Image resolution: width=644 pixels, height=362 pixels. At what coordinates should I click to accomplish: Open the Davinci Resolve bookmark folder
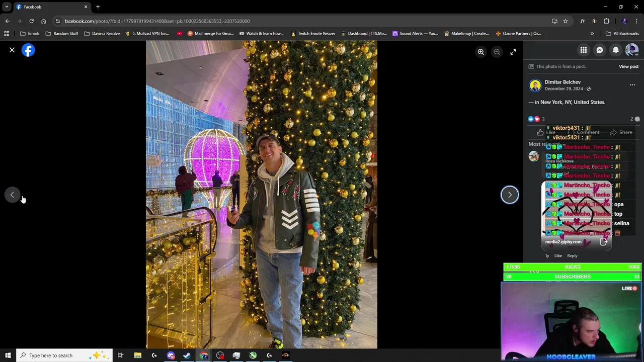click(x=102, y=34)
